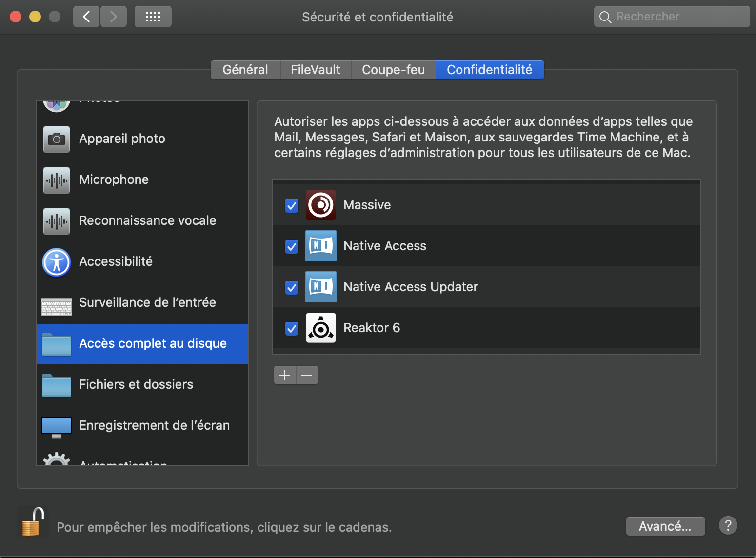This screenshot has height=558, width=756.
Task: Open help with the question mark button
Action: (728, 526)
